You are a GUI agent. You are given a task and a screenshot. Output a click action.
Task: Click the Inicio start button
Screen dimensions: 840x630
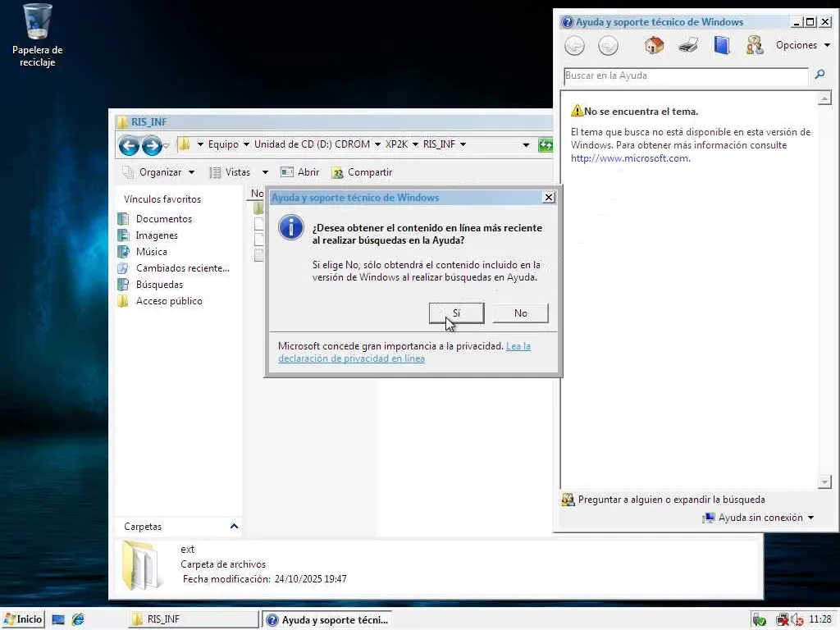click(x=22, y=619)
